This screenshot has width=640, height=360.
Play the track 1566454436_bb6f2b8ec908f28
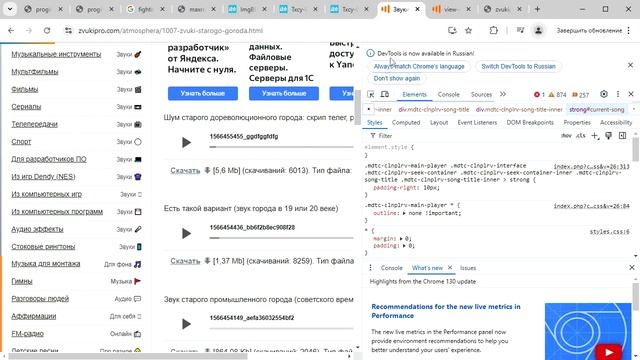pyautogui.click(x=186, y=233)
